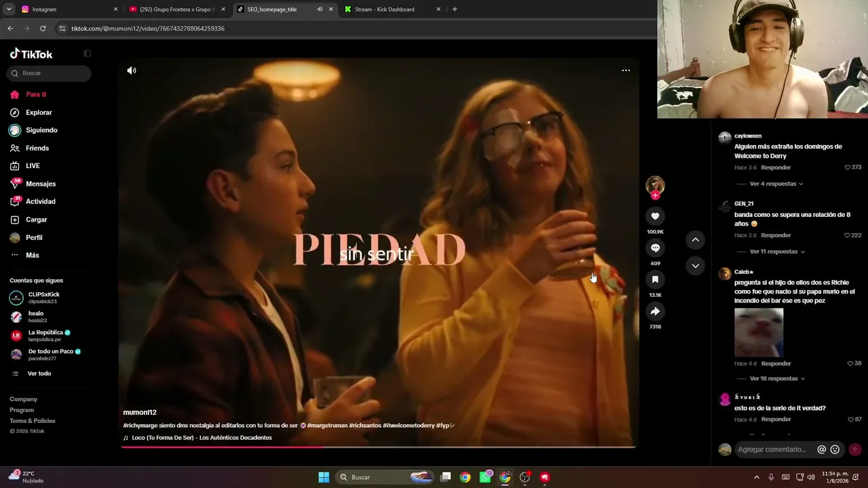Switch to the Grupo Frontera YouTube tab
This screenshot has height=488, width=868.
point(176,9)
